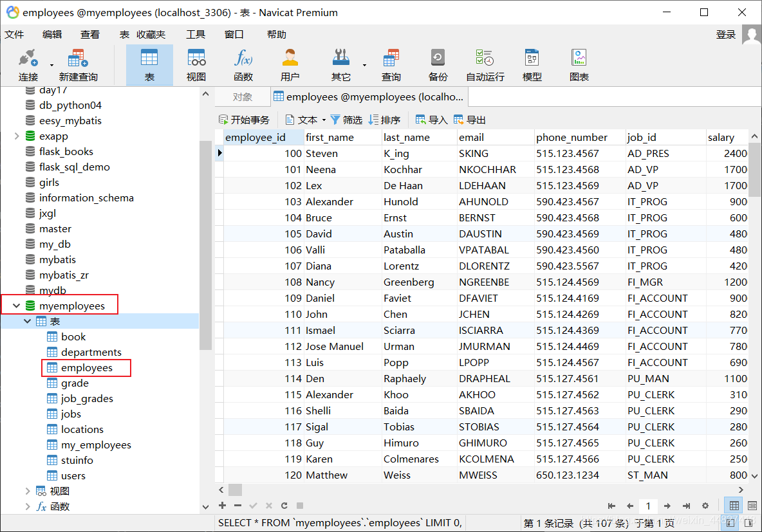The height and width of the screenshot is (532, 762).
Task: Click the 导入 import button
Action: coord(432,120)
